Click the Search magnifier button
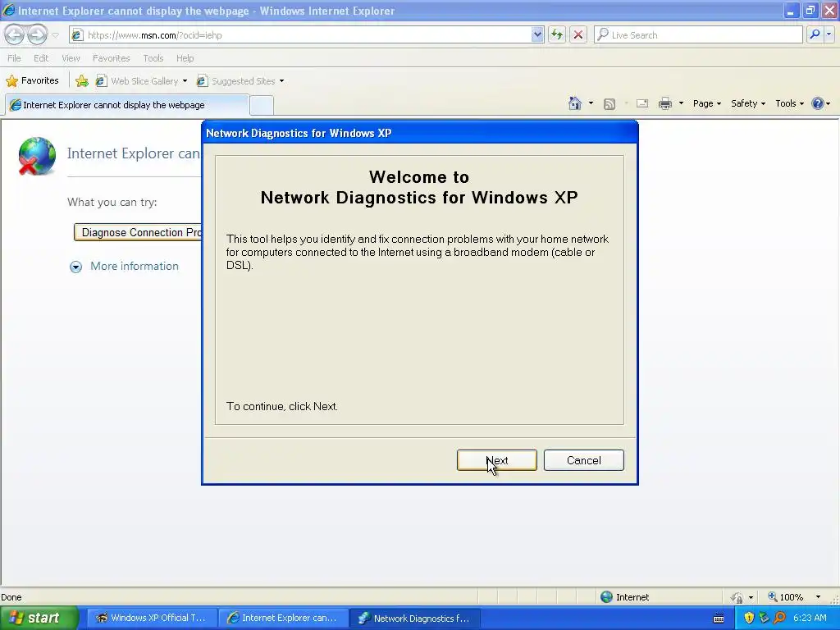The image size is (840, 630). coord(815,34)
